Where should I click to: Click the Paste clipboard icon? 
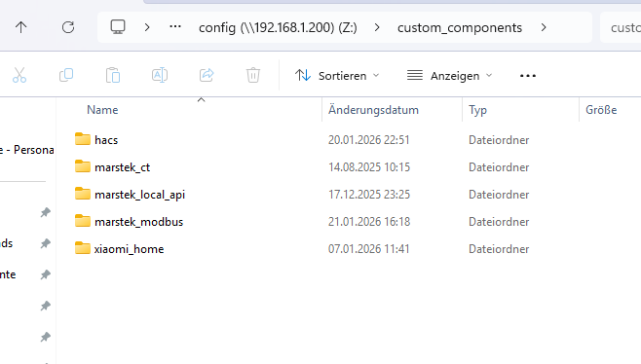tap(113, 75)
